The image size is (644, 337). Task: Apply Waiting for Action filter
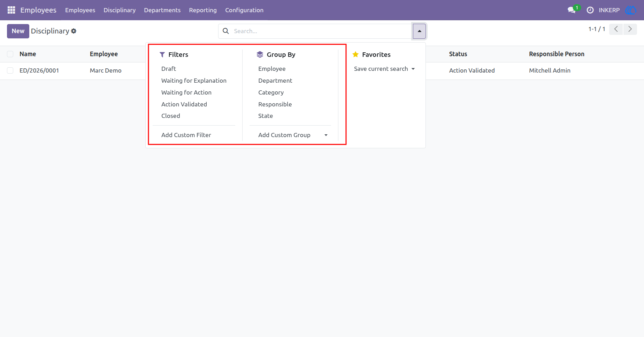tap(186, 92)
